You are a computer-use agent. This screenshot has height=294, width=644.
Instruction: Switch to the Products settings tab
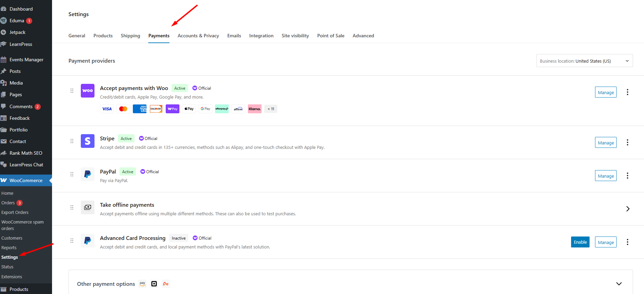click(x=103, y=36)
